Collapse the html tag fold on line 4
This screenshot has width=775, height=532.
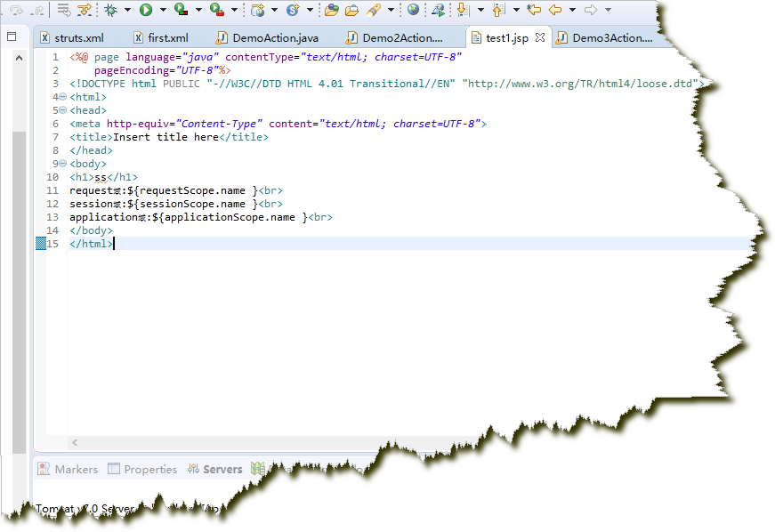click(x=62, y=97)
